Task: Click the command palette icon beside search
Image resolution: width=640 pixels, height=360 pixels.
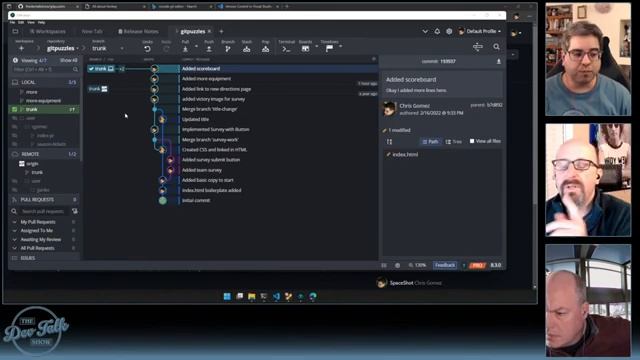Action: point(478,47)
